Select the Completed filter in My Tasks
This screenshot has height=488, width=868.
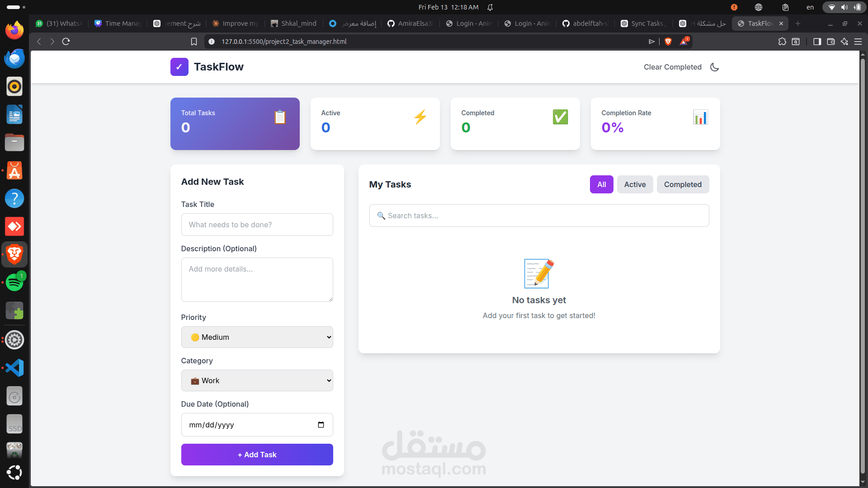pos(683,184)
